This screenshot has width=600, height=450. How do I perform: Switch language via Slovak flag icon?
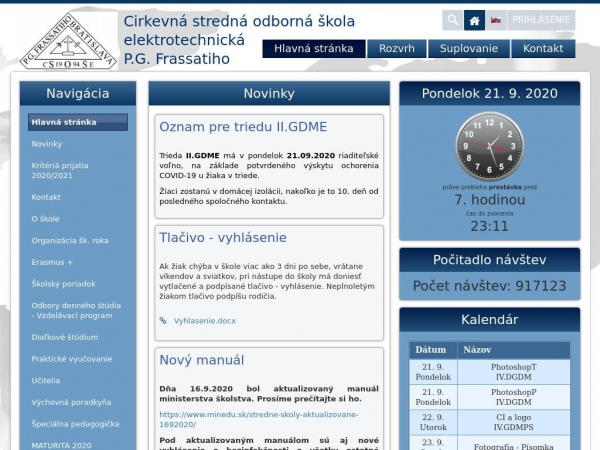(x=496, y=20)
